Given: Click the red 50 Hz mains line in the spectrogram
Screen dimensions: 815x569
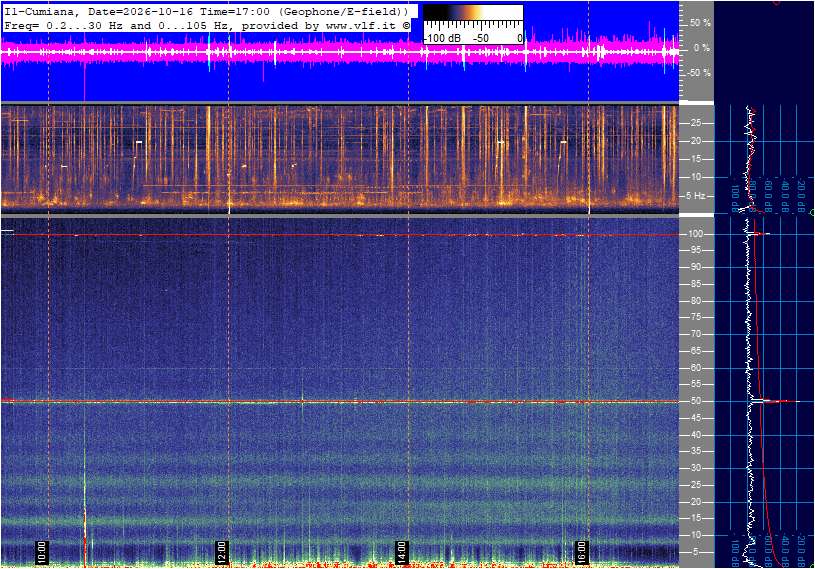Looking at the screenshot, I should tap(340, 401).
